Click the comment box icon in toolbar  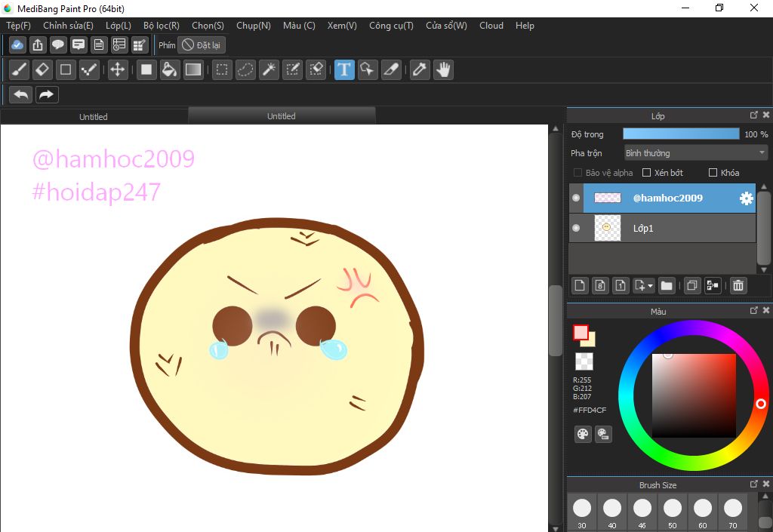coord(79,45)
